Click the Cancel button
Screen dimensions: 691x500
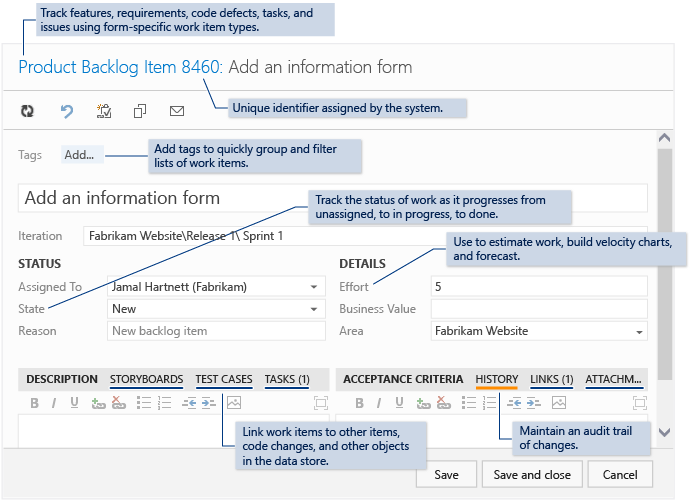coord(620,474)
